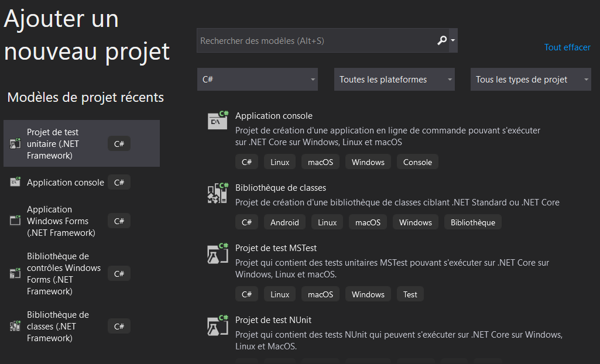This screenshot has width=600, height=364.
Task: Click the Windows tag under Bibliothèque de classes
Action: (416, 222)
